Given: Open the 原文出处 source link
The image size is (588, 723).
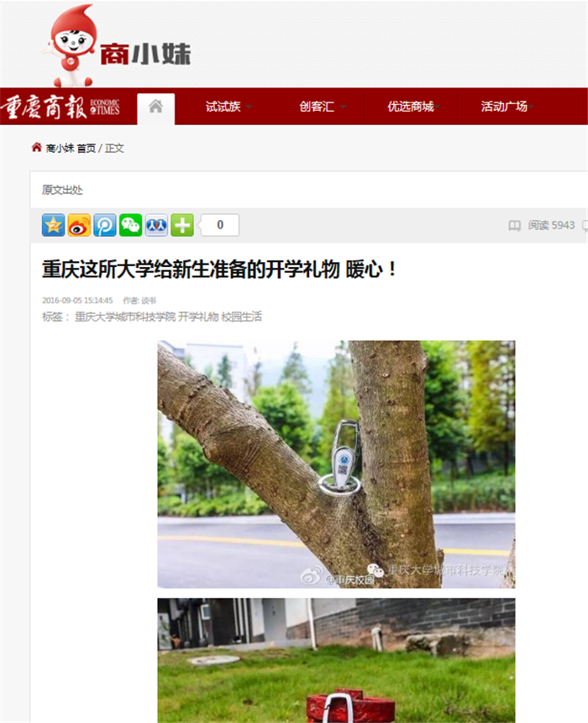Looking at the screenshot, I should point(62,190).
